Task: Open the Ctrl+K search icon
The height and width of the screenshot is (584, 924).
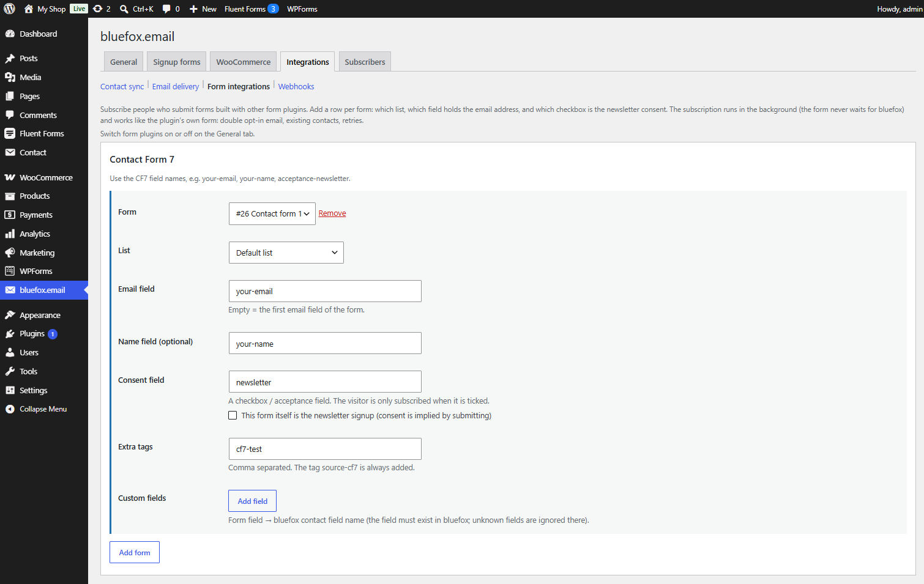Action: 124,9
